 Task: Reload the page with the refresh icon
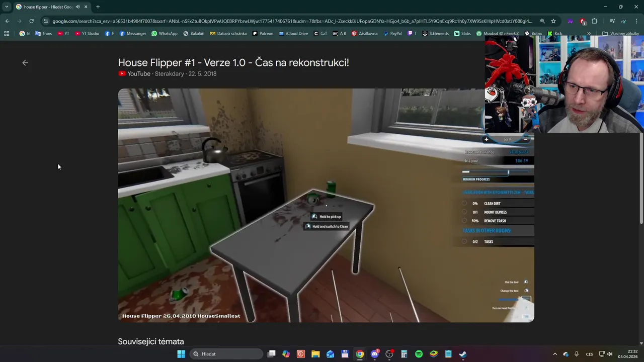coord(31,21)
